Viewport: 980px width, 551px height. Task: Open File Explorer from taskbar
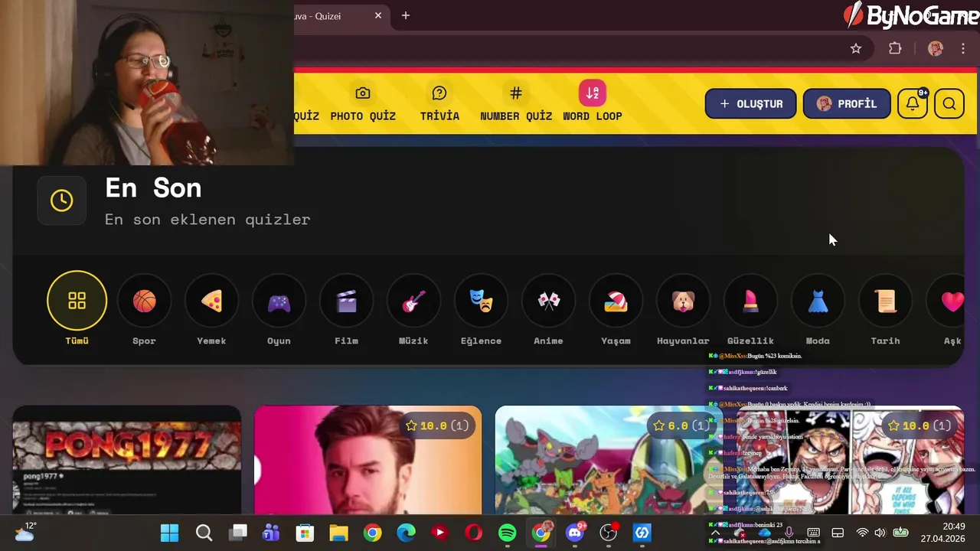pos(338,533)
